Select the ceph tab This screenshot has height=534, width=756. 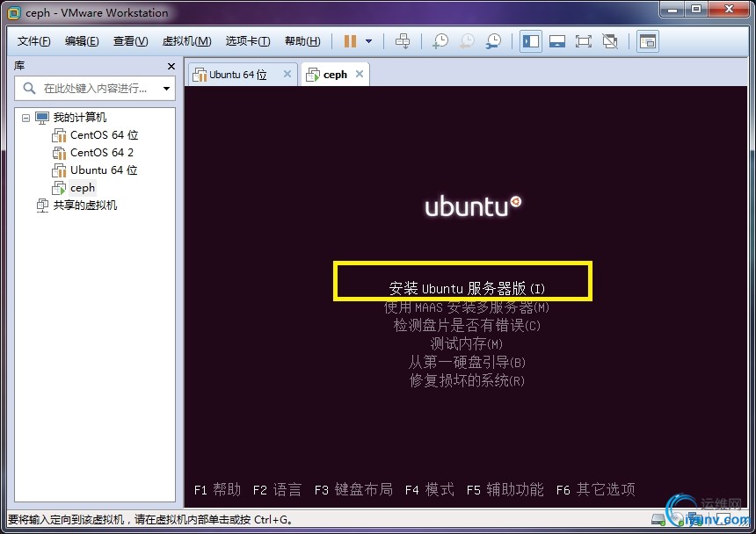(335, 75)
